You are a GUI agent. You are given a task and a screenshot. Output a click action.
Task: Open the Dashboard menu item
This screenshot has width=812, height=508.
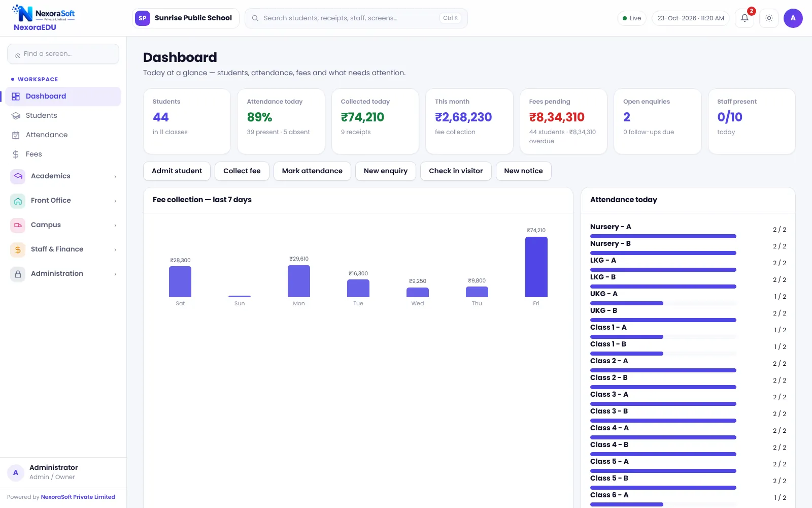(63, 97)
